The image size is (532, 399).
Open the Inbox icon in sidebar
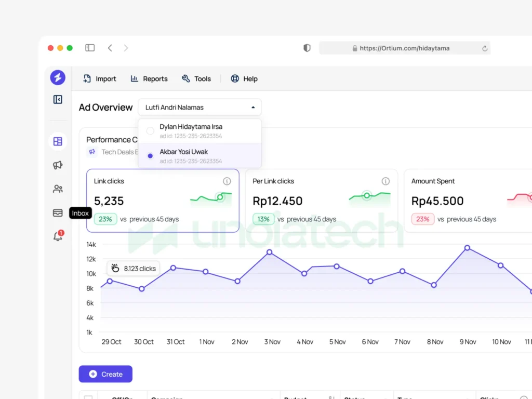[58, 213]
